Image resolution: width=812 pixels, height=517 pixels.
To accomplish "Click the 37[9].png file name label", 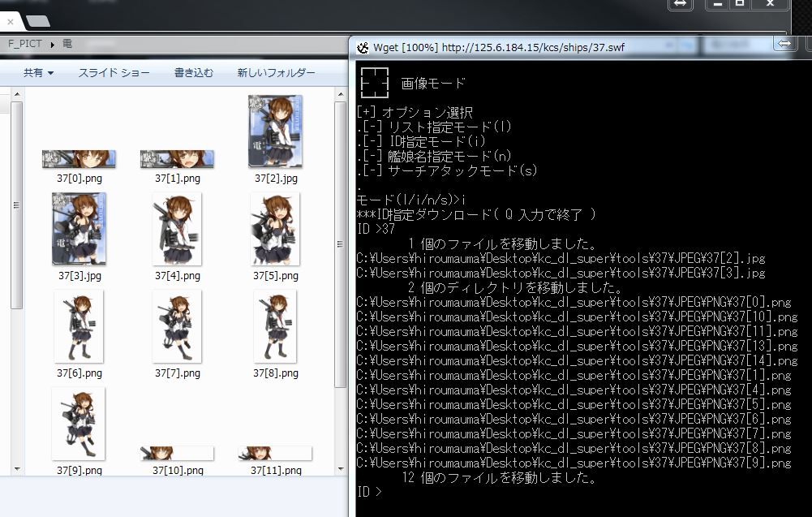I will point(79,471).
